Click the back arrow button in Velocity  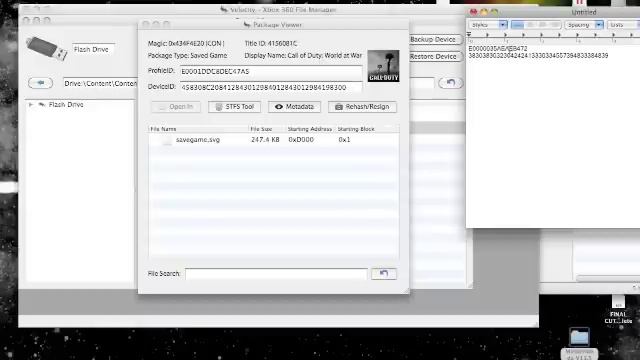click(x=40, y=83)
